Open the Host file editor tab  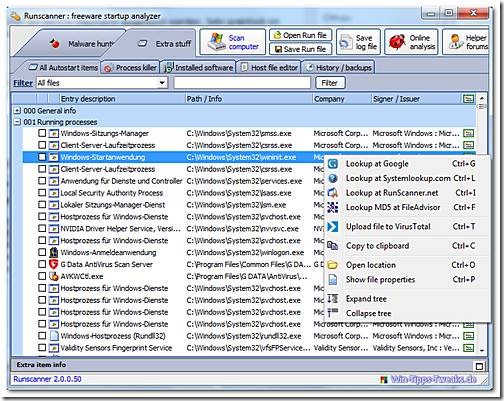point(269,68)
